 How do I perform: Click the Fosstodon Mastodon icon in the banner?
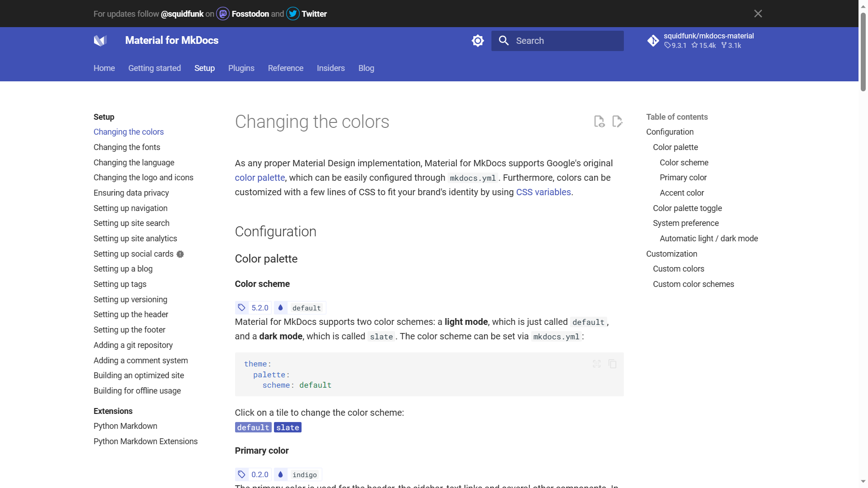pos(223,14)
